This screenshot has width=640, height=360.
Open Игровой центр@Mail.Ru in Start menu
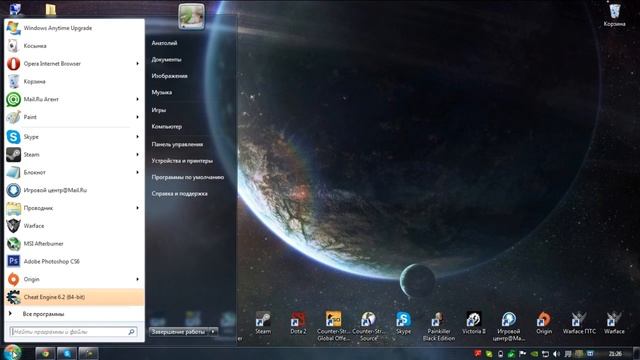coord(74,190)
